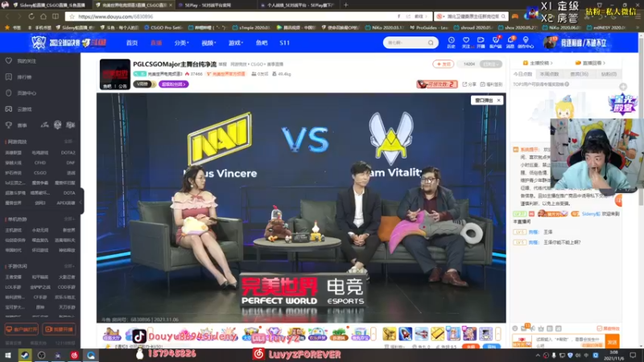The width and height of the screenshot is (644, 362).
Task: Open a new browser tab with the plus icon
Action: (x=346, y=5)
